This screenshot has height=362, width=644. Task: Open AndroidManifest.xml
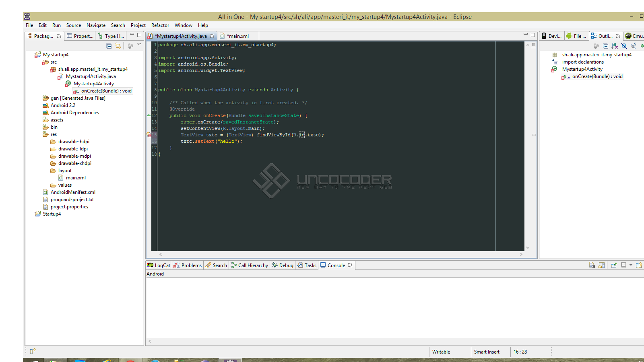[x=73, y=192]
